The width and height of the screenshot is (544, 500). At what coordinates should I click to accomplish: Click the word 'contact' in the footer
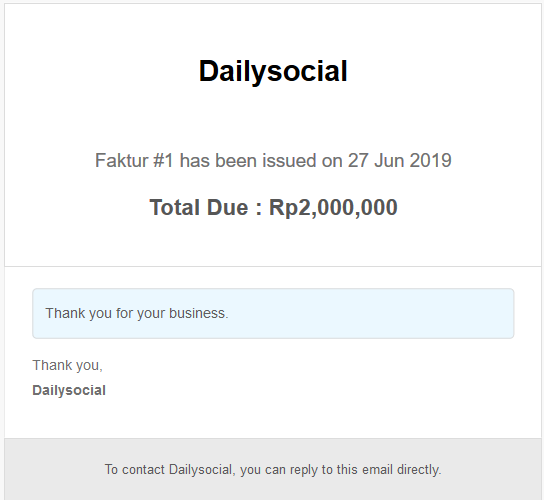click(143, 469)
